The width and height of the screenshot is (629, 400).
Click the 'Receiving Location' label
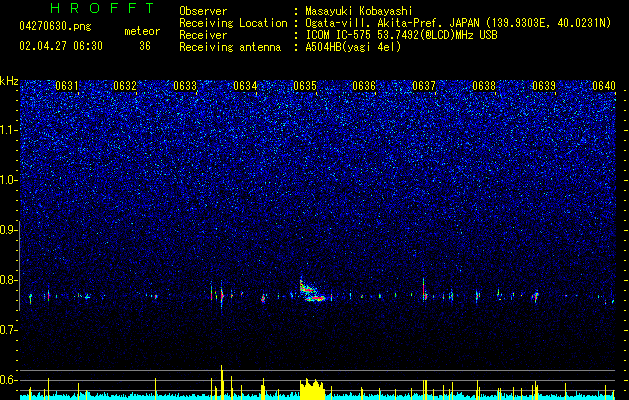[233, 23]
